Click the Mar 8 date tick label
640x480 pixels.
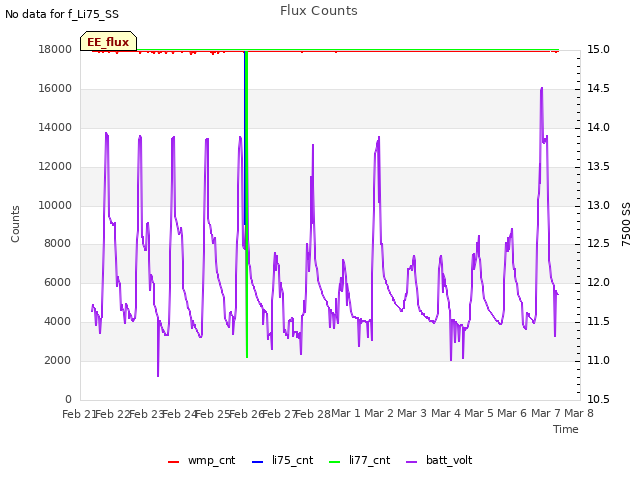[579, 413]
